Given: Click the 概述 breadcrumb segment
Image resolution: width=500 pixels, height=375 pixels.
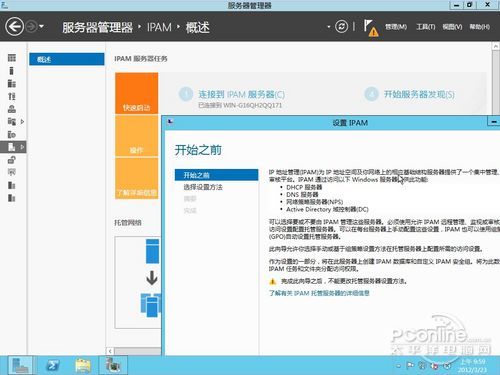Looking at the screenshot, I should click(197, 27).
